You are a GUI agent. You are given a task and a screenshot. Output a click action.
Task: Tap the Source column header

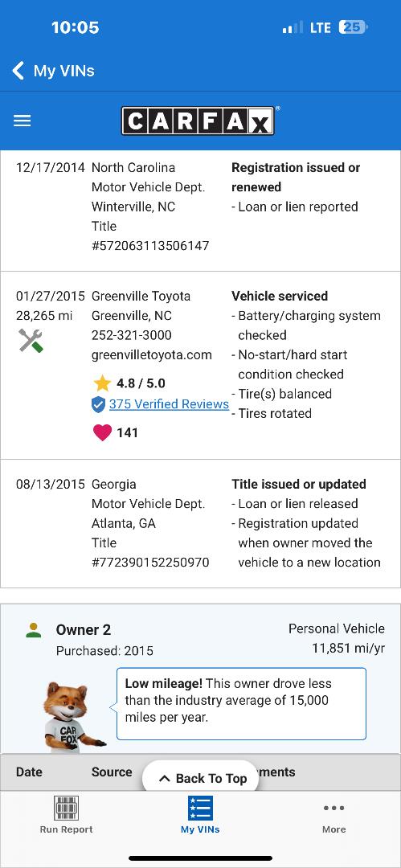click(112, 772)
